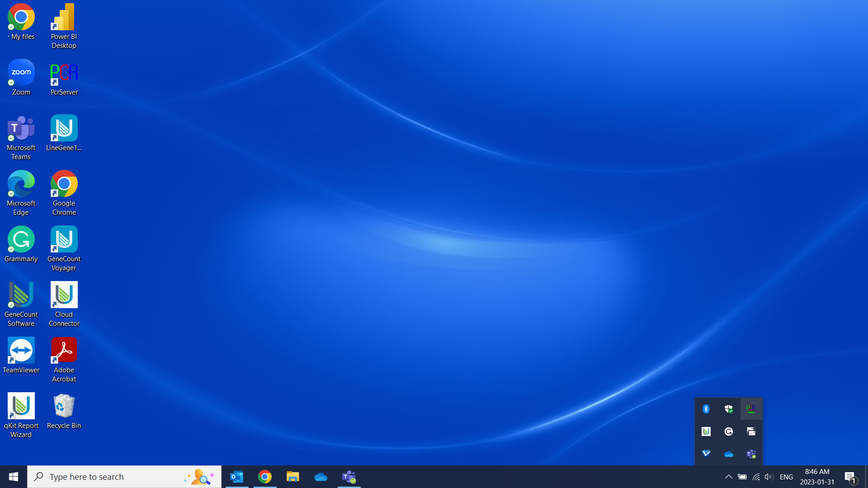Open the clock showing 8:46 AM
This screenshot has width=868, height=488.
[817, 477]
